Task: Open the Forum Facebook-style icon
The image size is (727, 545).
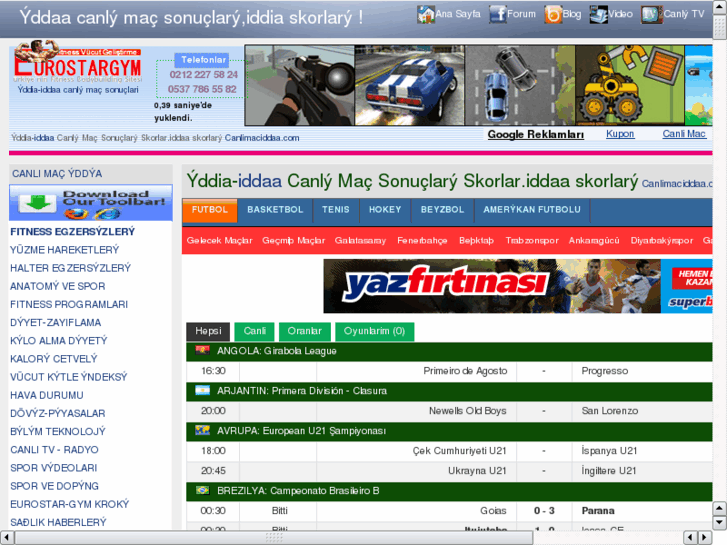Action: (x=497, y=14)
